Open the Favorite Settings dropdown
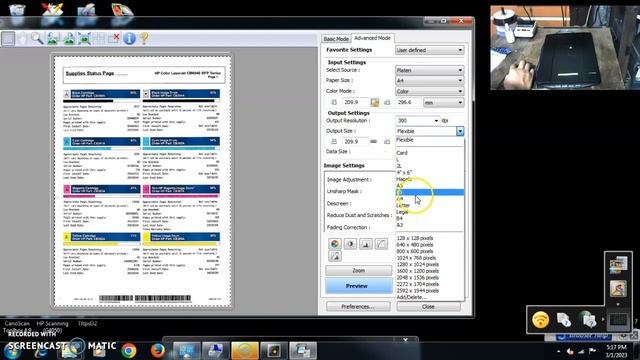 429,50
